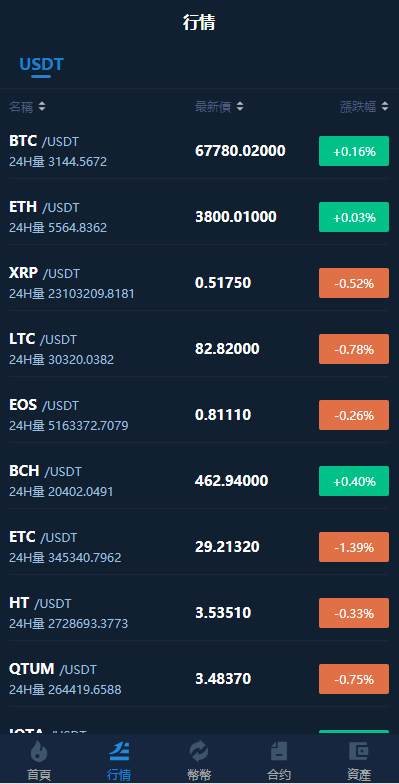Click the ETC -1.39% change badge

pyautogui.click(x=354, y=547)
